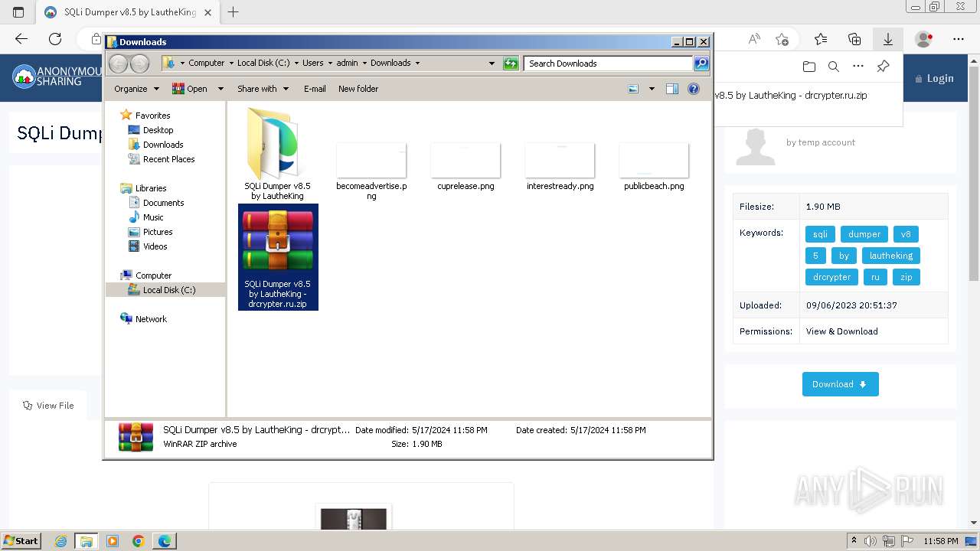The height and width of the screenshot is (551, 980).
Task: Toggle the preview pane
Action: coord(672,89)
